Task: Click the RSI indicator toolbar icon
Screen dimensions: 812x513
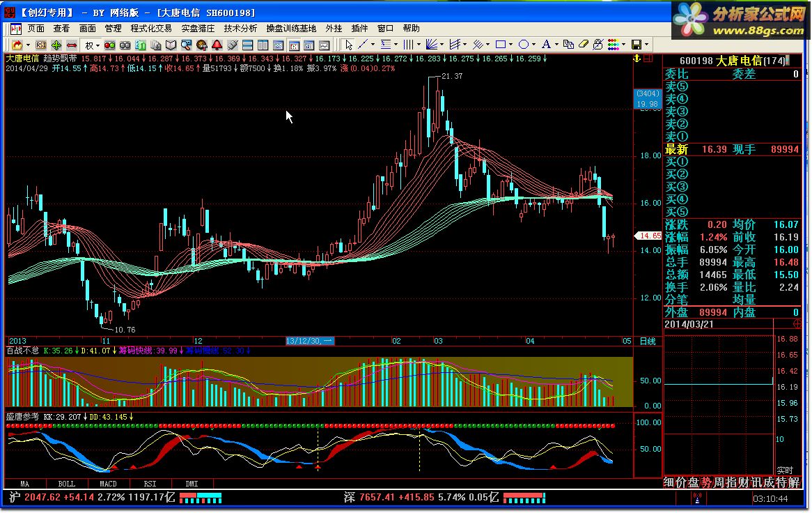Action: pos(41,45)
